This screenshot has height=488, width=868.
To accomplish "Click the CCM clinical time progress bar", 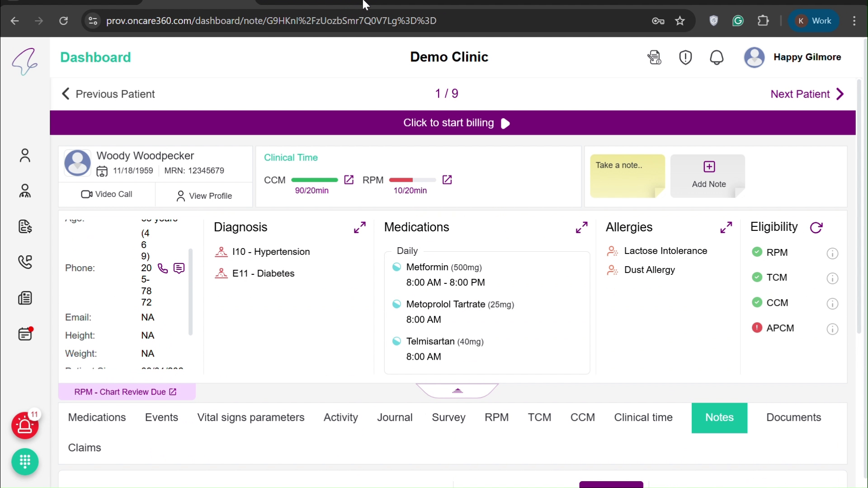I will (314, 180).
